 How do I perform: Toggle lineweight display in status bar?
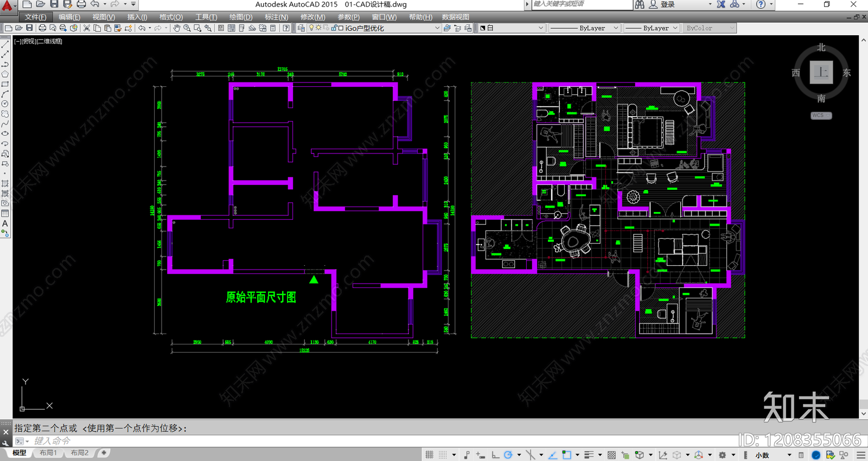click(589, 455)
